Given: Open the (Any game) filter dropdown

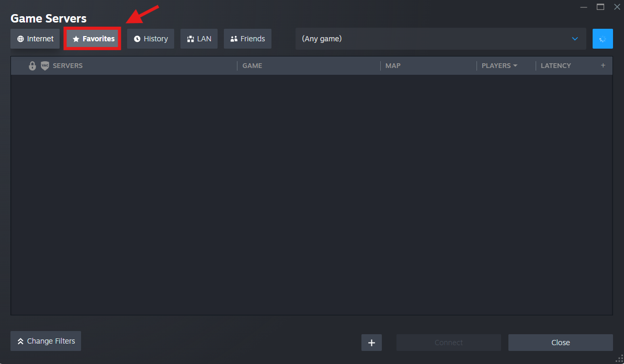Looking at the screenshot, I should (x=440, y=39).
